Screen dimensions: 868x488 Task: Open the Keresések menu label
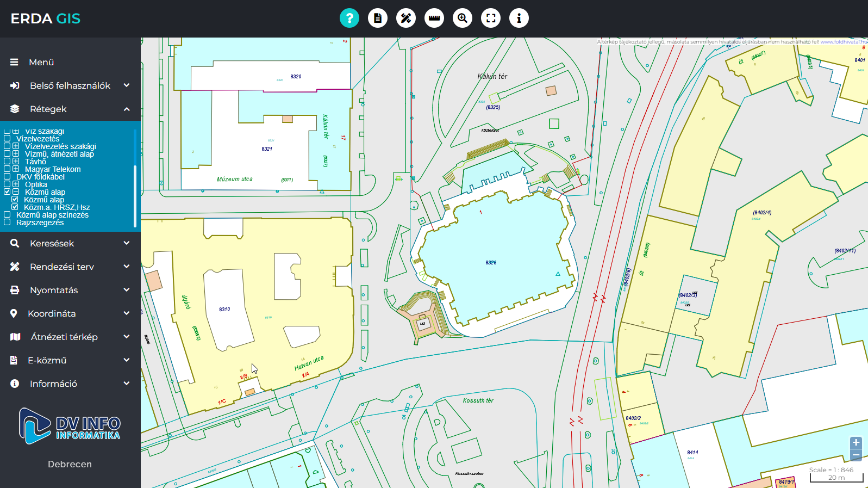52,243
